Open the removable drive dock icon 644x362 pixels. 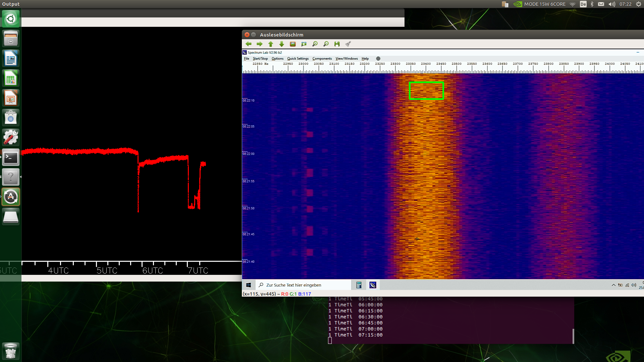click(x=11, y=217)
